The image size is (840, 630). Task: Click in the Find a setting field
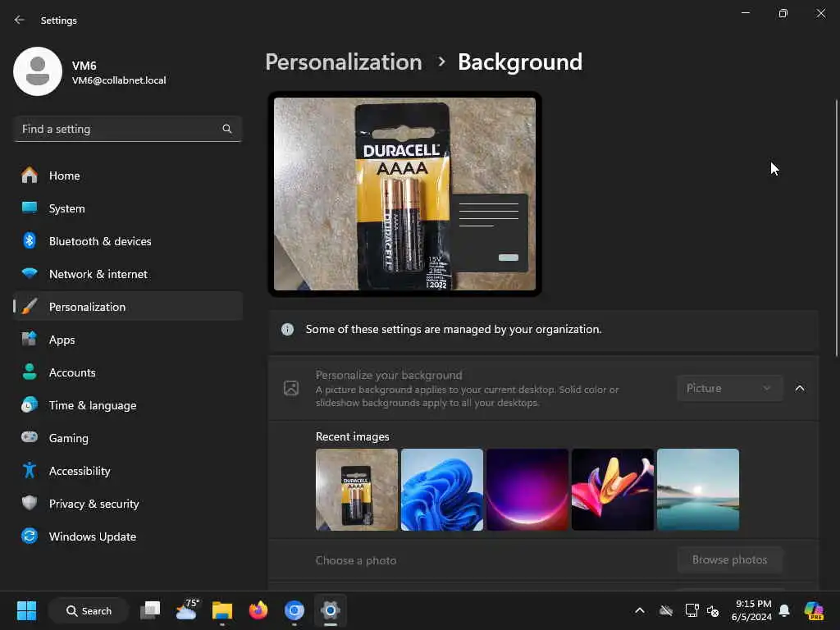click(x=127, y=129)
